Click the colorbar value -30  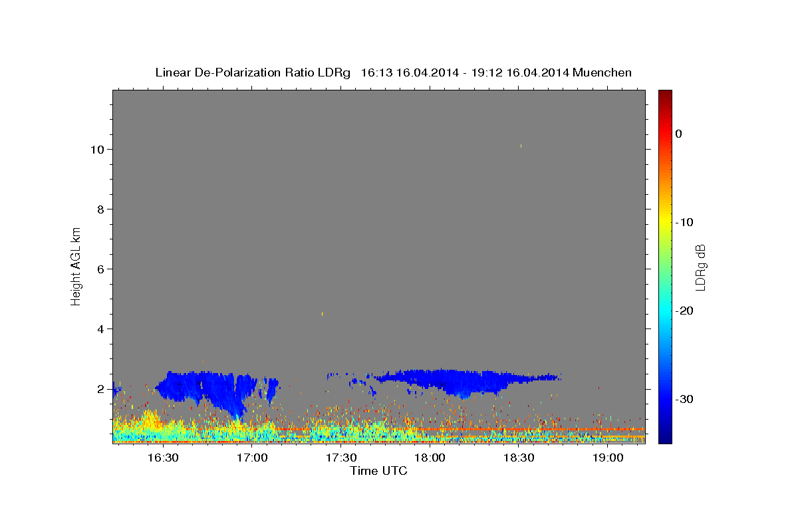point(685,399)
